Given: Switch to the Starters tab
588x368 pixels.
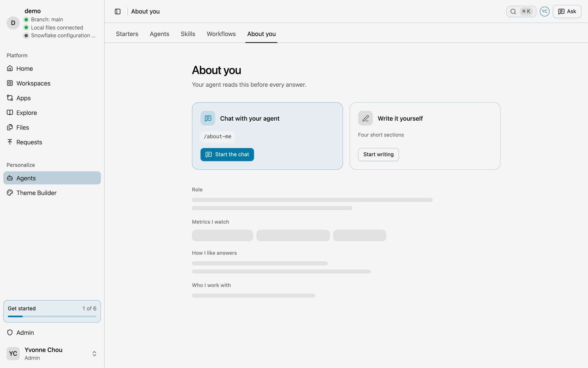Looking at the screenshot, I should [x=127, y=34].
